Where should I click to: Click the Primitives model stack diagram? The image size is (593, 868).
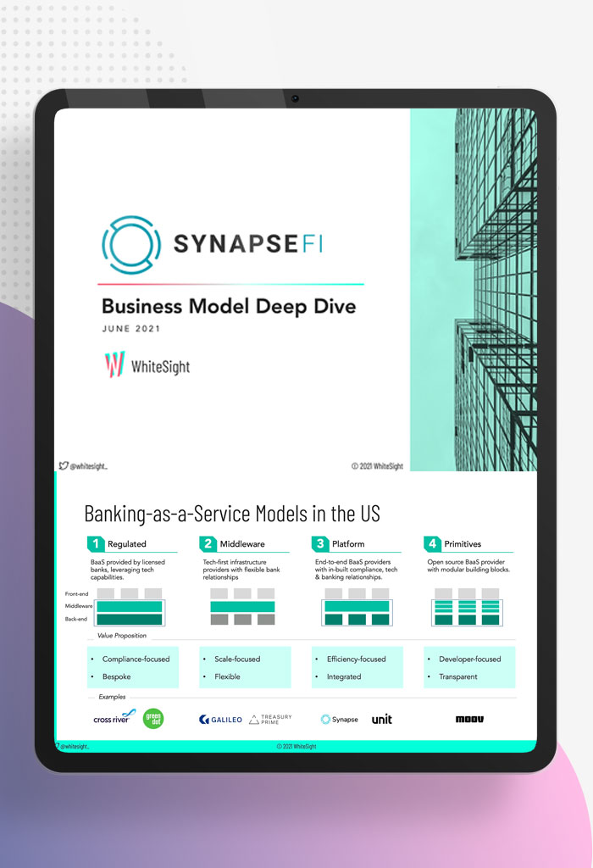click(x=467, y=607)
